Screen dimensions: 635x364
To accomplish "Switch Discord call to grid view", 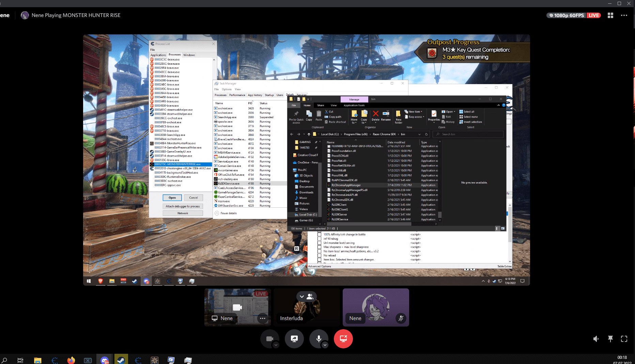I will [x=610, y=15].
